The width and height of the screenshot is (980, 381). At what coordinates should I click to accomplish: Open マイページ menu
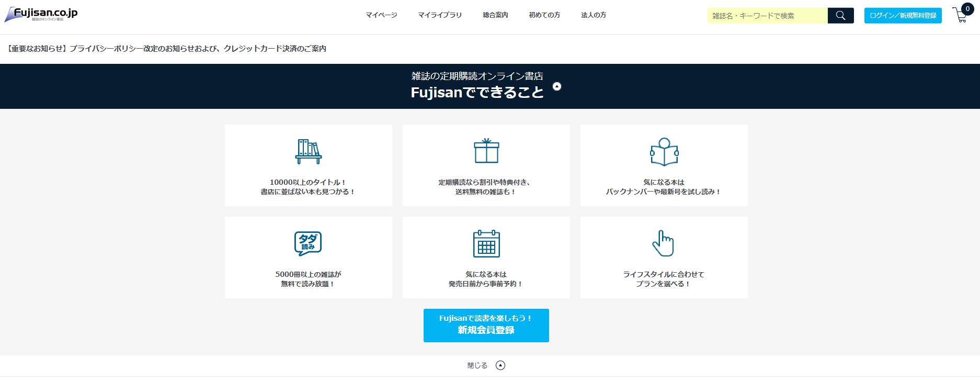tap(382, 15)
